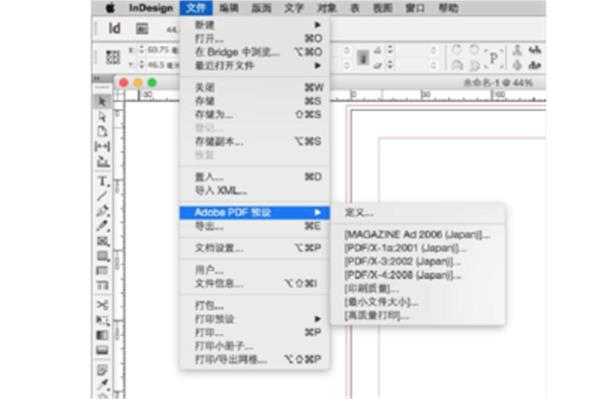The image size is (600, 400).
Task: Select the Vertical Grid tool
Action: coord(102,286)
